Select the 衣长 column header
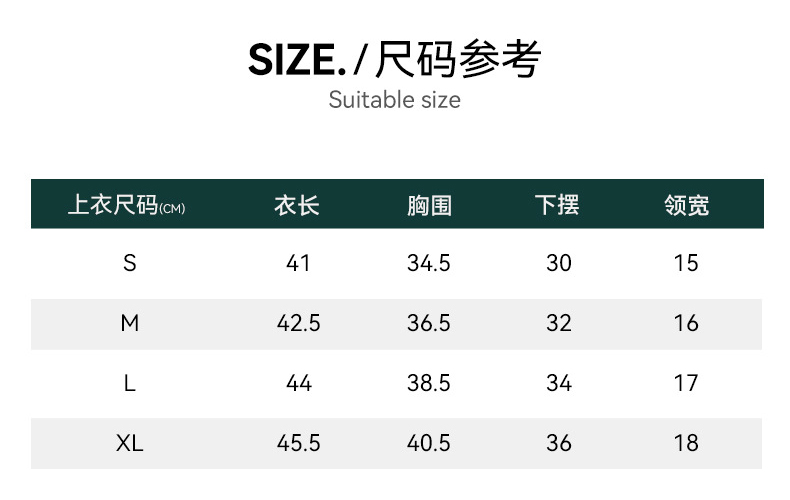The image size is (790, 500). [297, 205]
